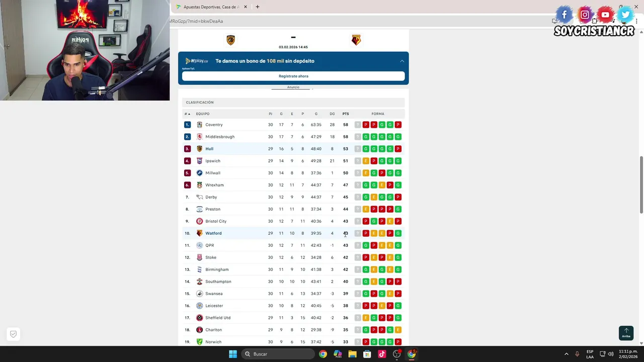Click Ipswich's goals value 49:28

coord(316,161)
